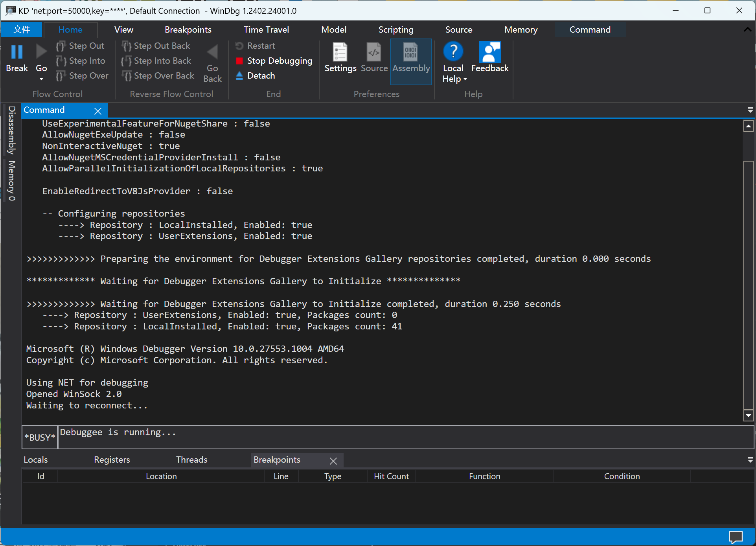The width and height of the screenshot is (756, 546).
Task: Click the Go play icon
Action: tap(41, 52)
